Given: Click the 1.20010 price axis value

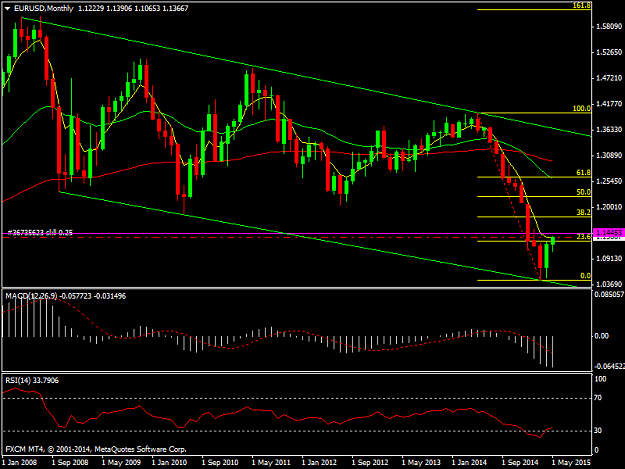Looking at the screenshot, I should click(x=609, y=207).
